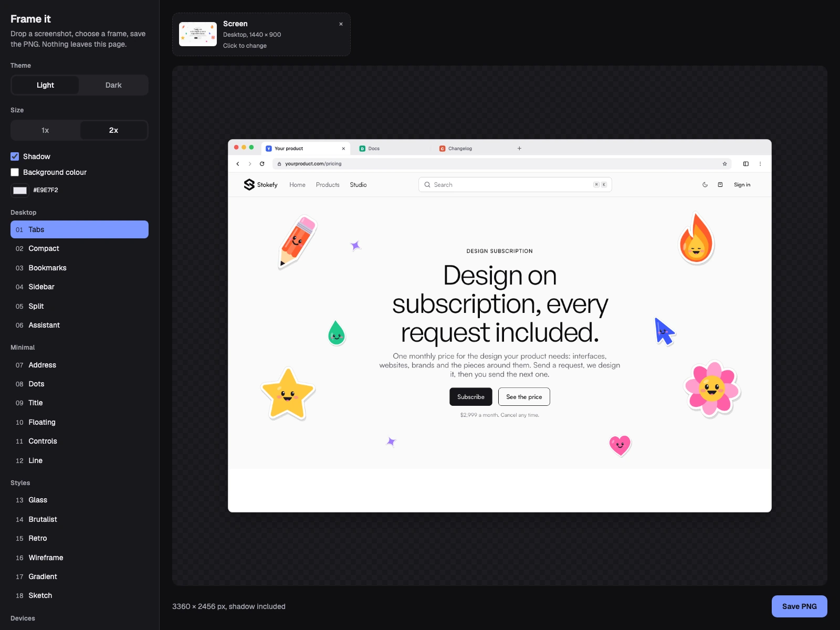840x630 pixels.
Task: Click the Stokefy logo
Action: point(260,185)
